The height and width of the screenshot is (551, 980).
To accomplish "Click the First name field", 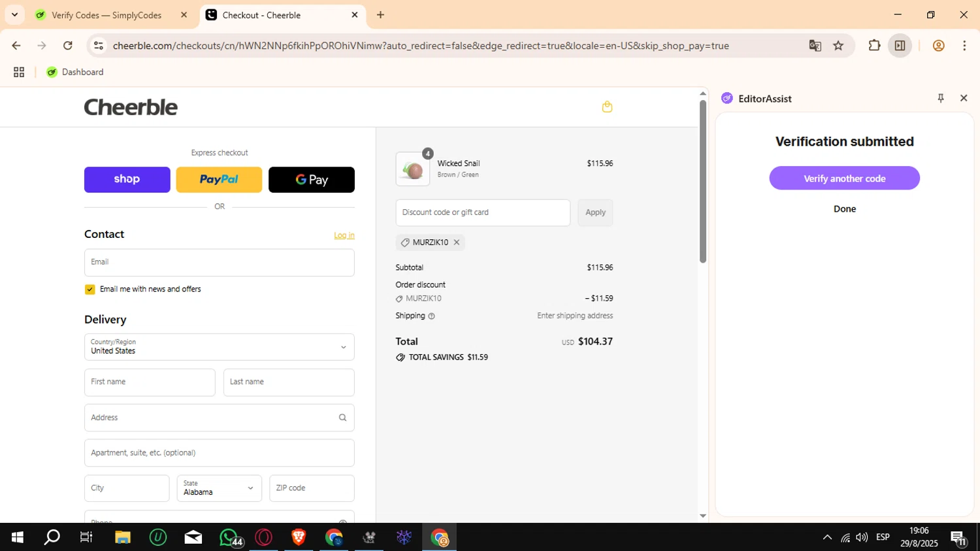I will pos(150,382).
